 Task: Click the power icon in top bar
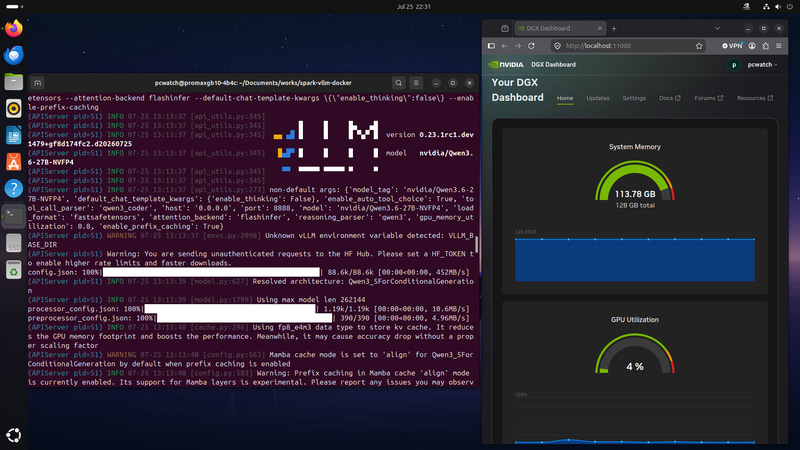coord(790,7)
